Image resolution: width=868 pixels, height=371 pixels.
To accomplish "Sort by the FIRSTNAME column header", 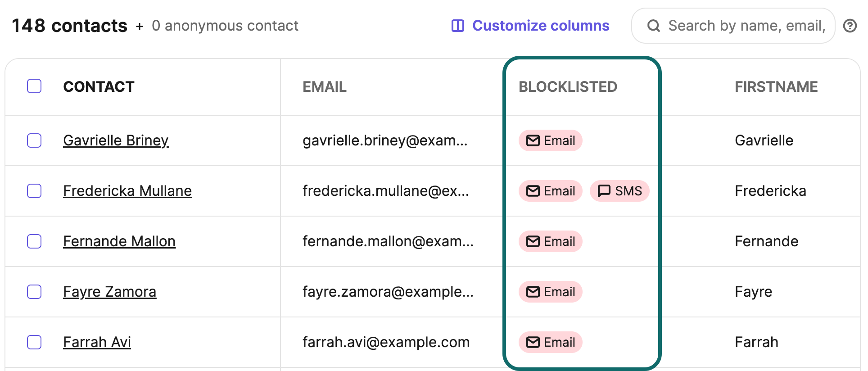I will pyautogui.click(x=776, y=87).
